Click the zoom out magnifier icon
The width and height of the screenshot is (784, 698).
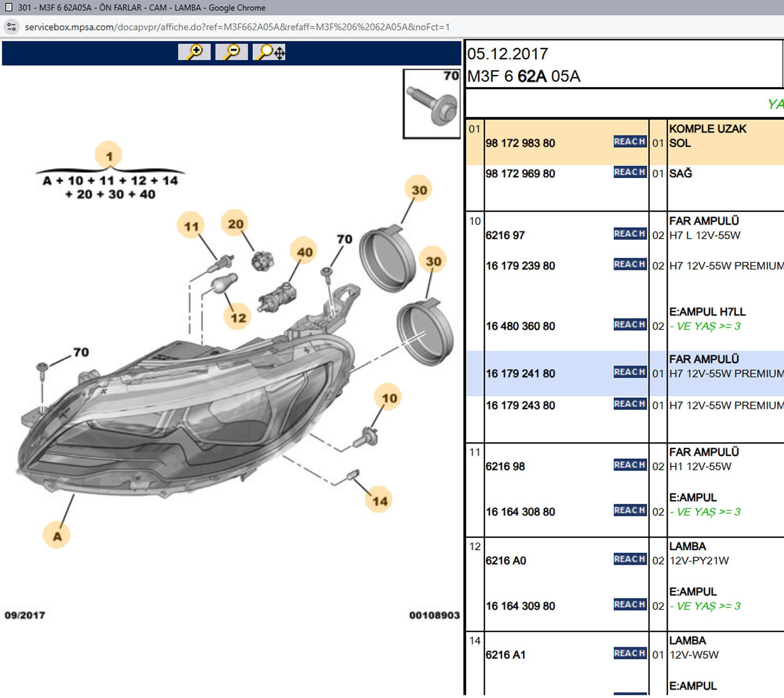pyautogui.click(x=232, y=52)
